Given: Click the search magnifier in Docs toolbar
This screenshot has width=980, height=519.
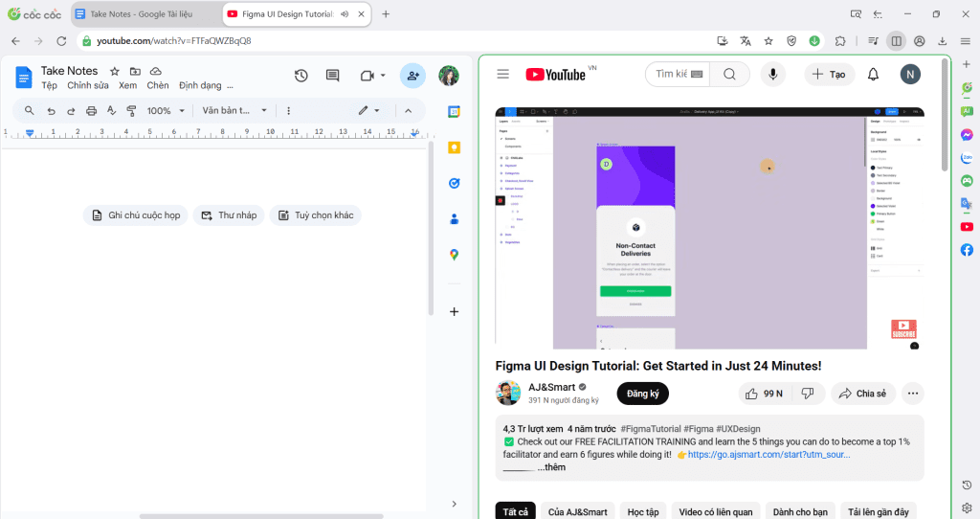Looking at the screenshot, I should coord(30,111).
